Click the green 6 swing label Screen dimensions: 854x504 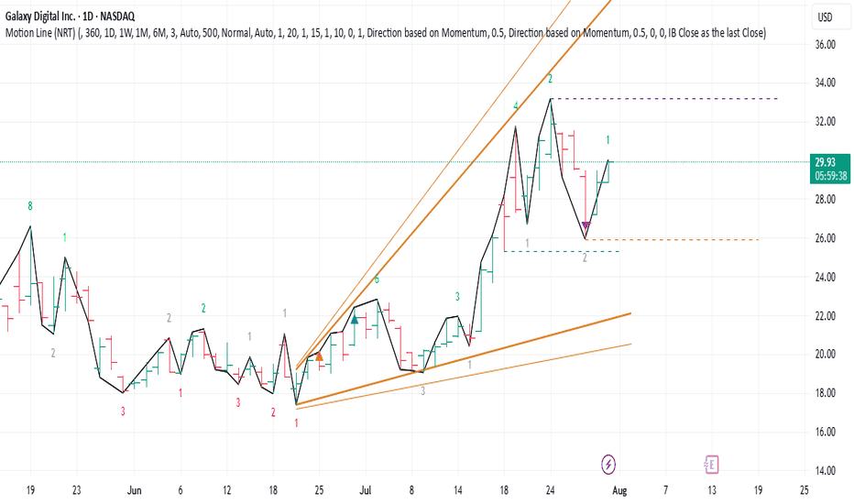click(377, 280)
